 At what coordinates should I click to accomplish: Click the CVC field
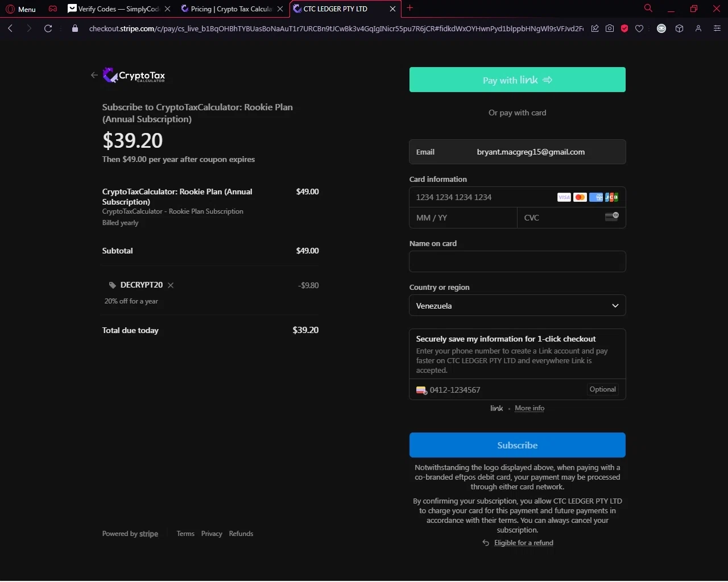tap(571, 218)
